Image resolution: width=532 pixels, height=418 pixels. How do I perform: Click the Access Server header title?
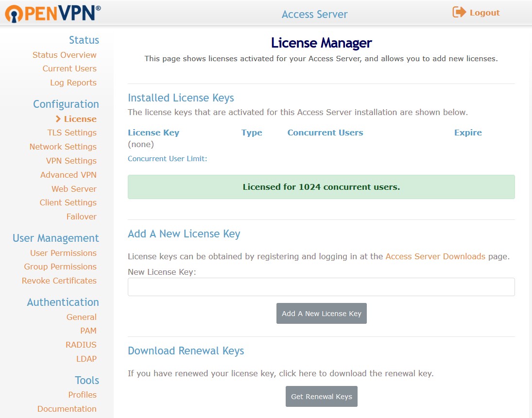tap(314, 14)
